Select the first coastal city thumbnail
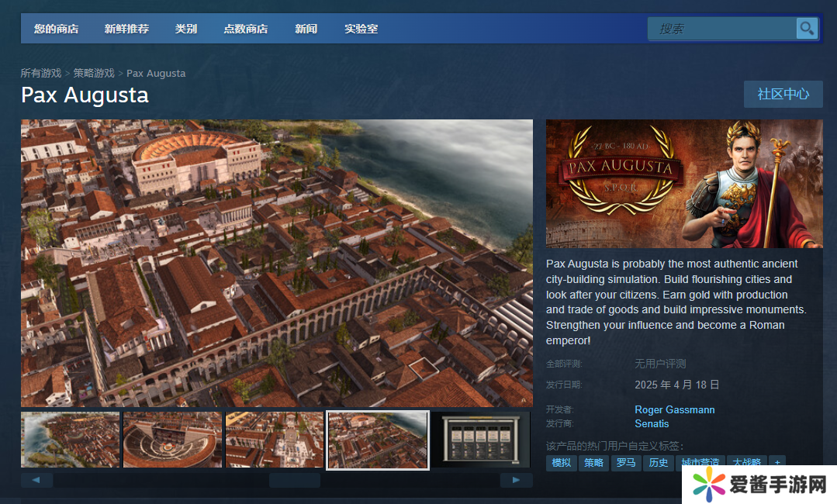 click(71, 440)
